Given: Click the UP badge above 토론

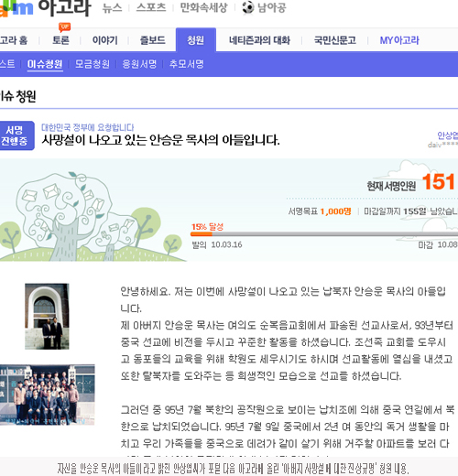Looking at the screenshot, I should point(64,27).
